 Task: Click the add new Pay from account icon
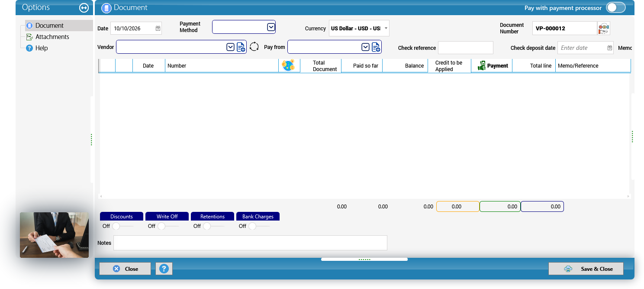pos(376,47)
